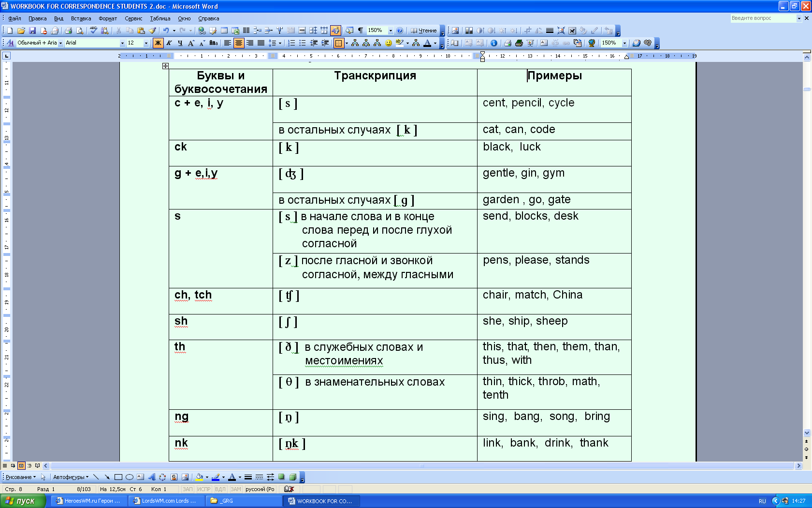Insert picture from the picture toolbar
The image size is (812, 508).
coord(455,30)
